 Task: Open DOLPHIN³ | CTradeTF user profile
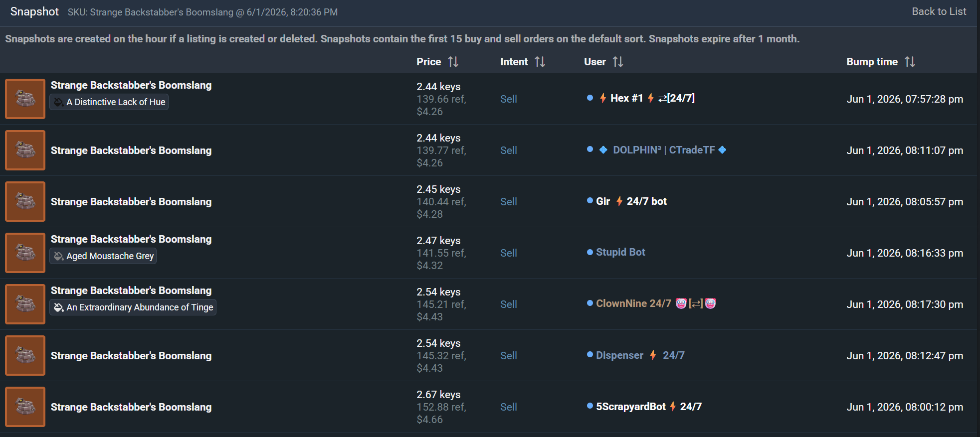coord(663,150)
